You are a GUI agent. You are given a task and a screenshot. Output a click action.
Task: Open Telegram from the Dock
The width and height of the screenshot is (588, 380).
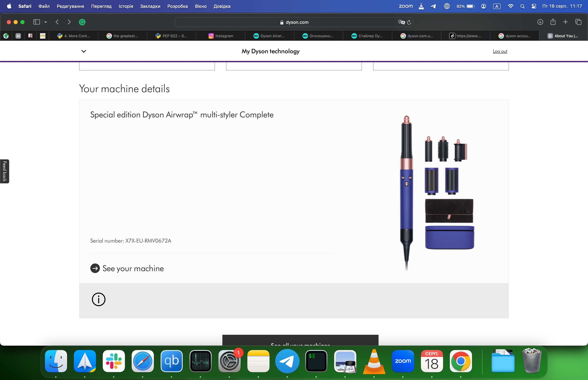[287, 361]
